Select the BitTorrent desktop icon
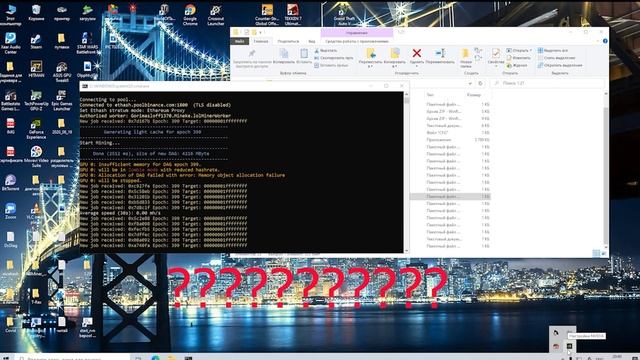The image size is (640, 360). coord(10,182)
